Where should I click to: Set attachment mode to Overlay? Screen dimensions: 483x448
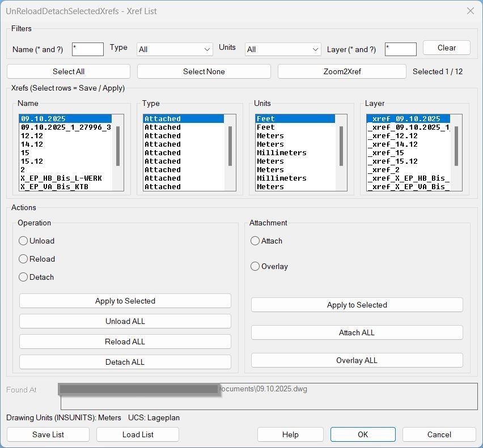coord(255,266)
